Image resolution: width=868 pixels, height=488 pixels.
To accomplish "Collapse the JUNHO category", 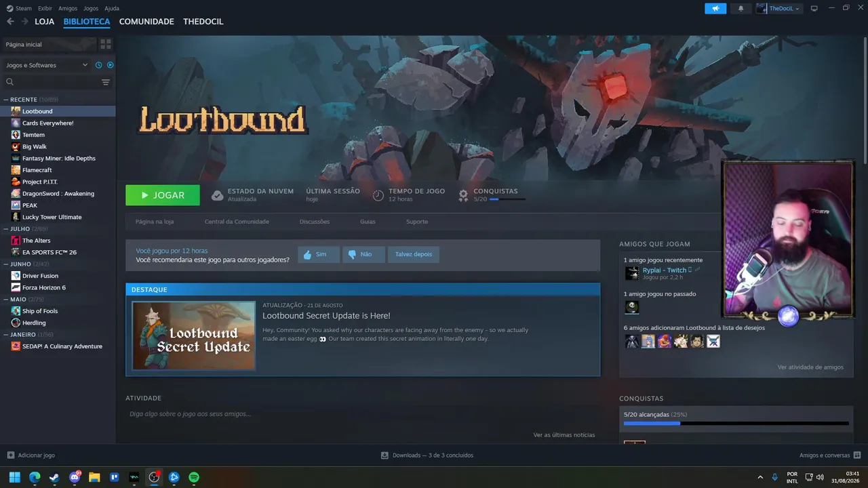I will tap(6, 264).
